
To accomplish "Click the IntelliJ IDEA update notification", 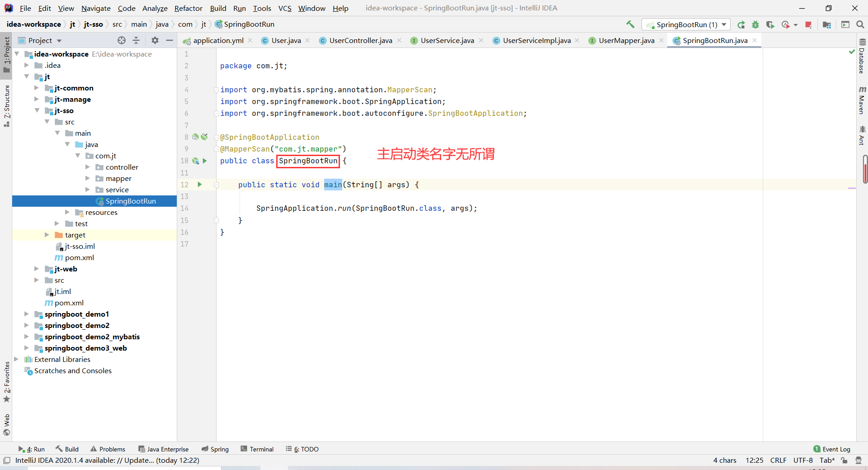I will (x=107, y=460).
